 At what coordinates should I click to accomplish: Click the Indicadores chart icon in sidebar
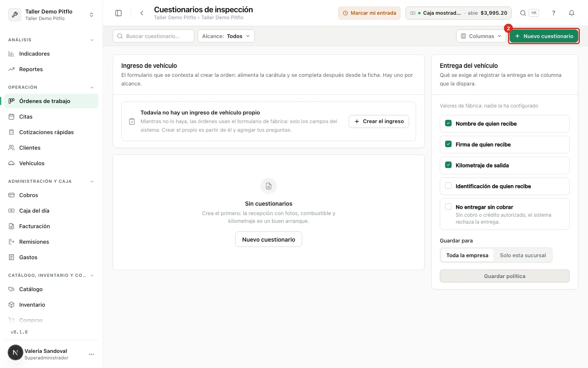[11, 54]
